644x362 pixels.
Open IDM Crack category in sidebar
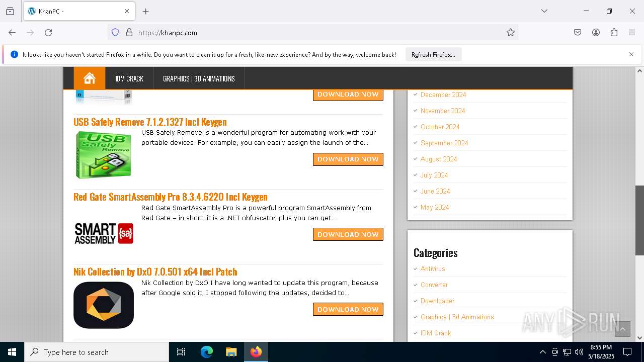click(x=436, y=333)
